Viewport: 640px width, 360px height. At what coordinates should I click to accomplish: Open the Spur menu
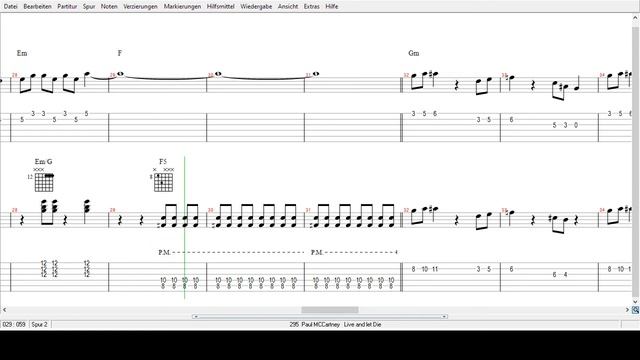pyautogui.click(x=89, y=7)
